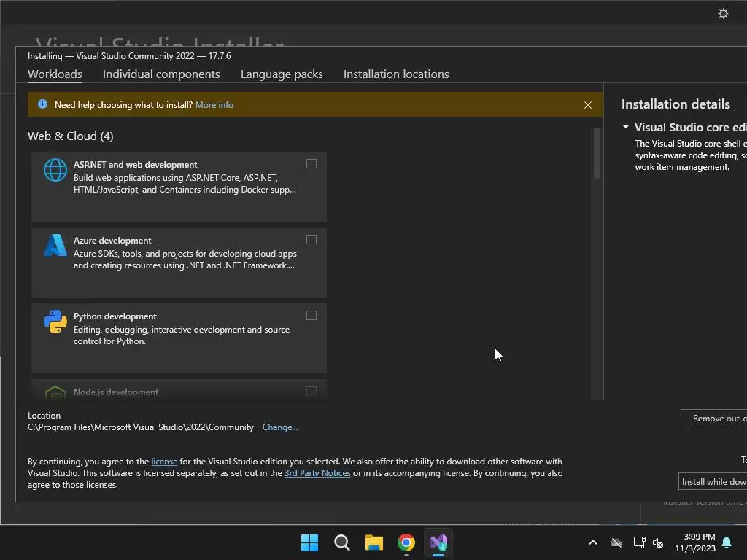Click the muted volume tray icon
747x560 pixels.
pyautogui.click(x=658, y=542)
